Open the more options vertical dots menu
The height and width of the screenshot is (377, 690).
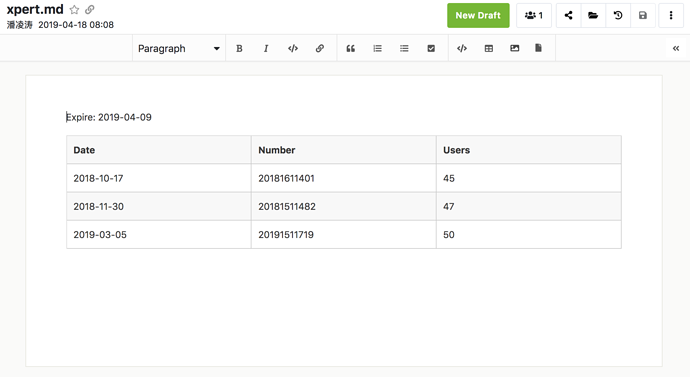671,15
